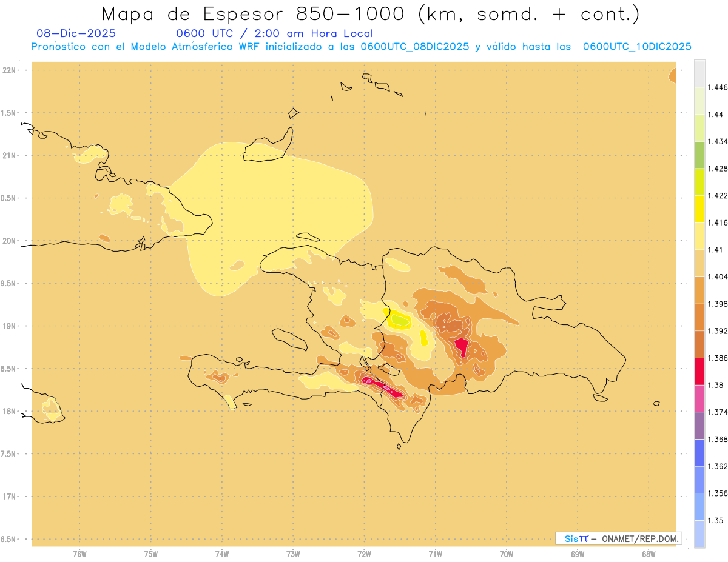Click the legend value "1.35"
Image resolution: width=728 pixels, height=562 pixels.
[x=716, y=520]
